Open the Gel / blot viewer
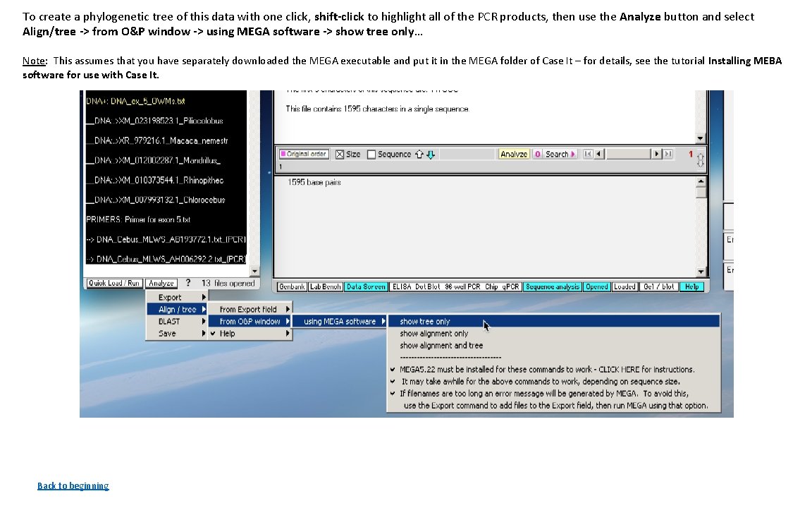Viewport: 812px width, 508px height. pyautogui.click(x=659, y=286)
